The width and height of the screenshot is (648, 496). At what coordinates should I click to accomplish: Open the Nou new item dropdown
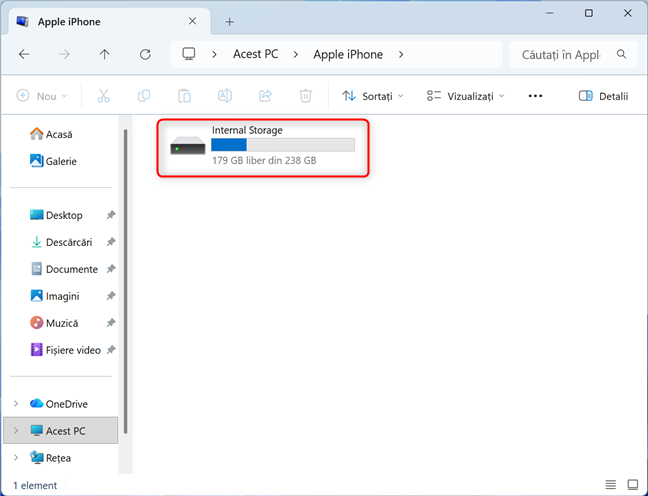42,96
